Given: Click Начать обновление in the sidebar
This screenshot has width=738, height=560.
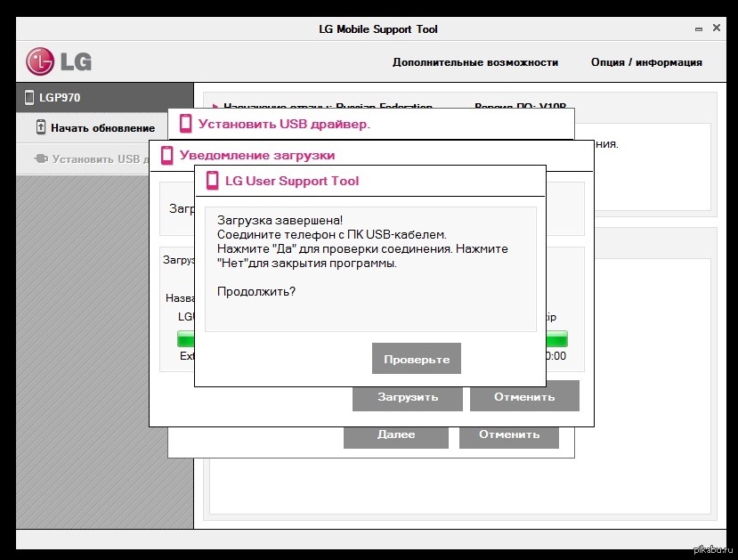Looking at the screenshot, I should coord(93,128).
